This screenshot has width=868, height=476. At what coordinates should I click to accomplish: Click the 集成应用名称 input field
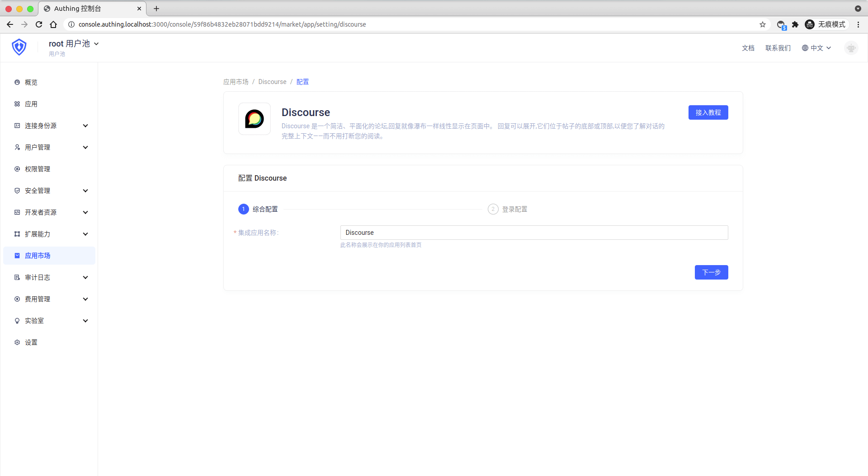tap(534, 233)
